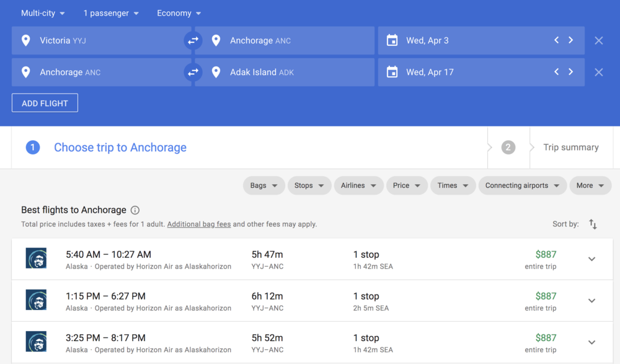Remove the Victoria to Anchorage flight row

point(598,40)
